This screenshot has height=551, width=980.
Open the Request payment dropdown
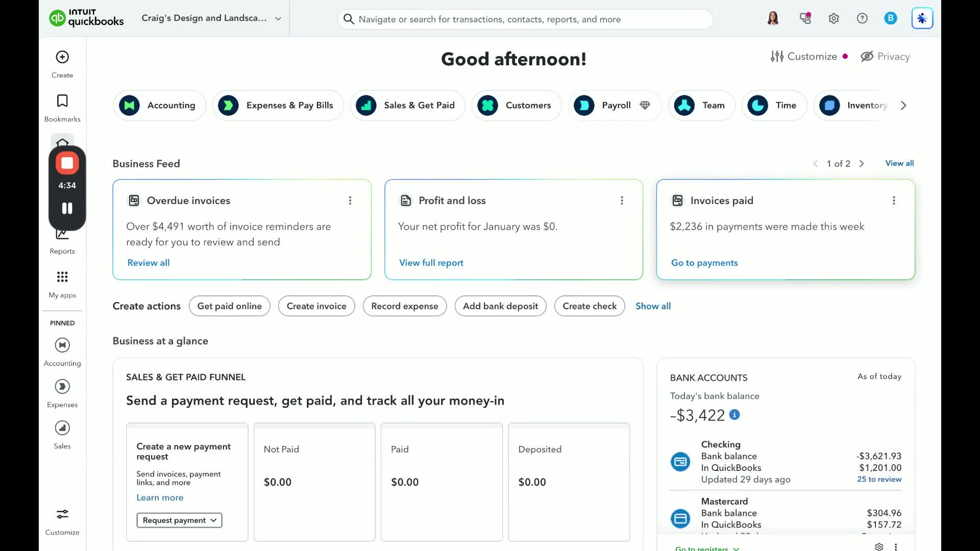click(x=179, y=520)
